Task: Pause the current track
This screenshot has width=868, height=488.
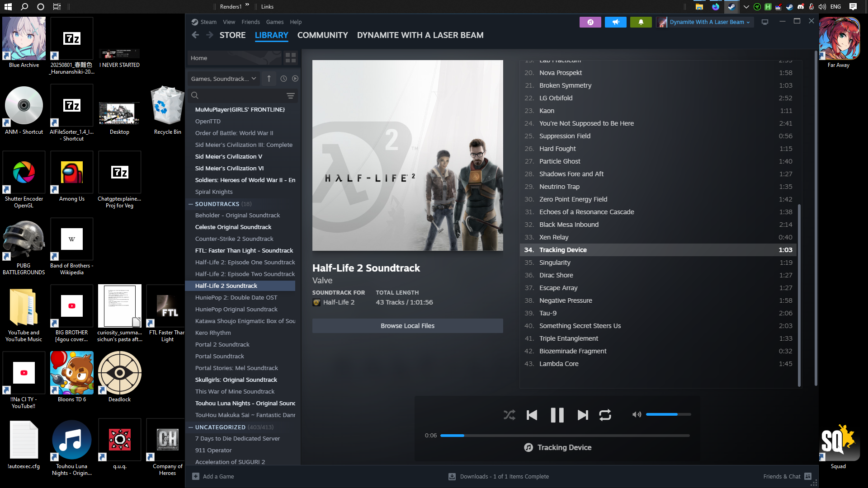Action: (x=557, y=415)
